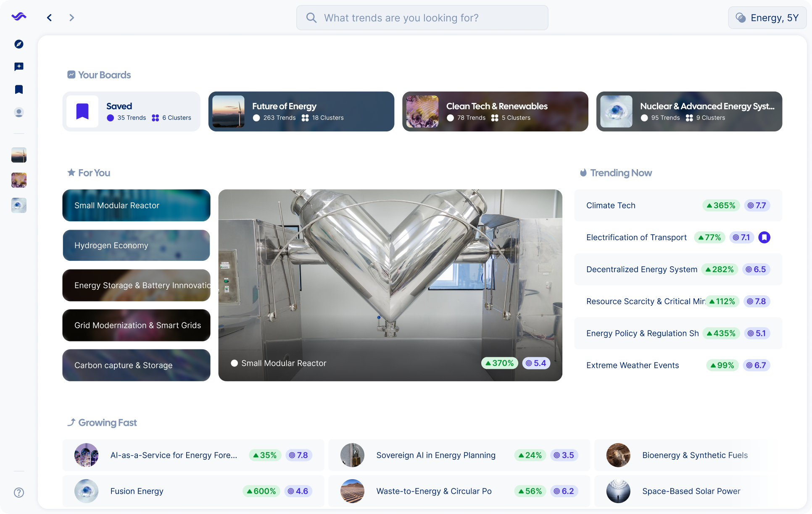Image resolution: width=812 pixels, height=514 pixels.
Task: Select Hydrogen Economy in For You list
Action: point(136,246)
